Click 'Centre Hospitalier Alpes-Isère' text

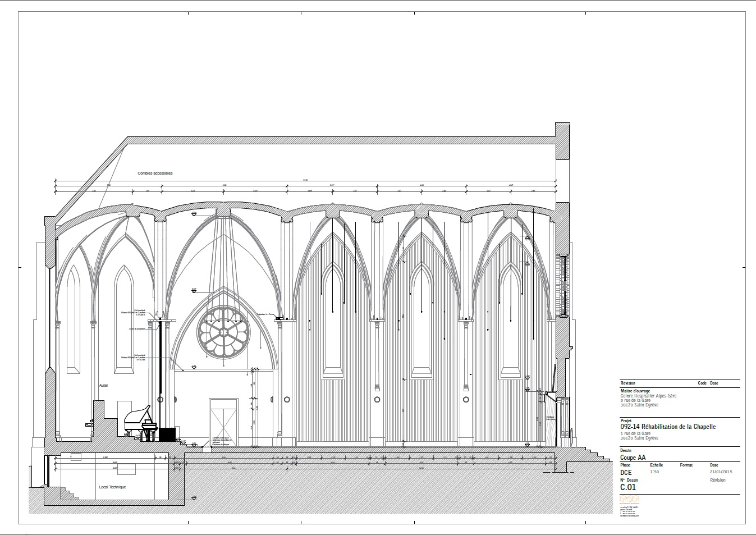648,396
